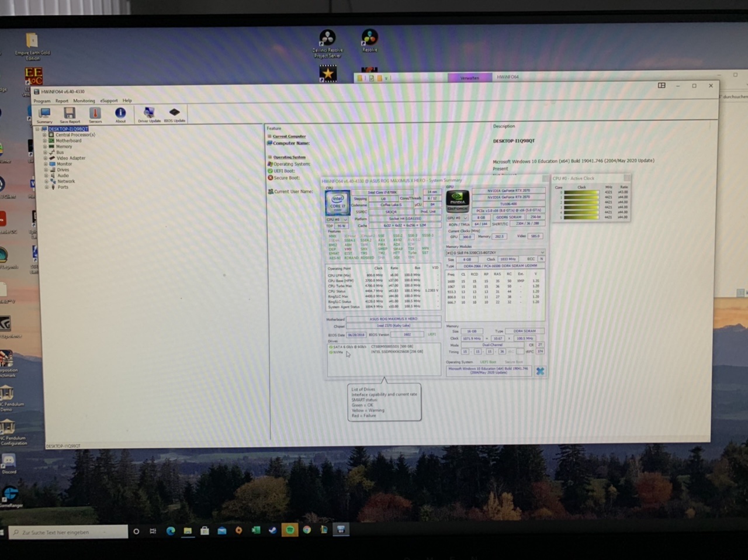Expand Central Processor(s) tree node

[x=44, y=135]
